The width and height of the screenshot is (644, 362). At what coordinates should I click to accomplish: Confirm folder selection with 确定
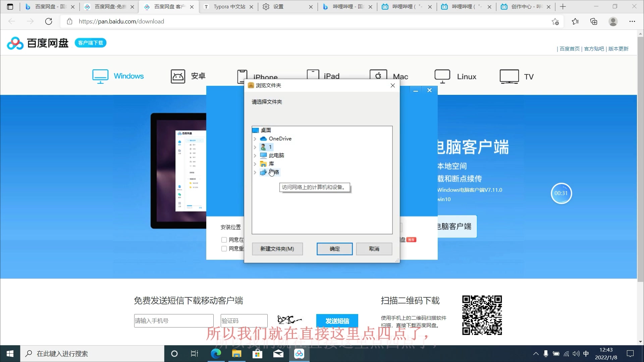(334, 249)
